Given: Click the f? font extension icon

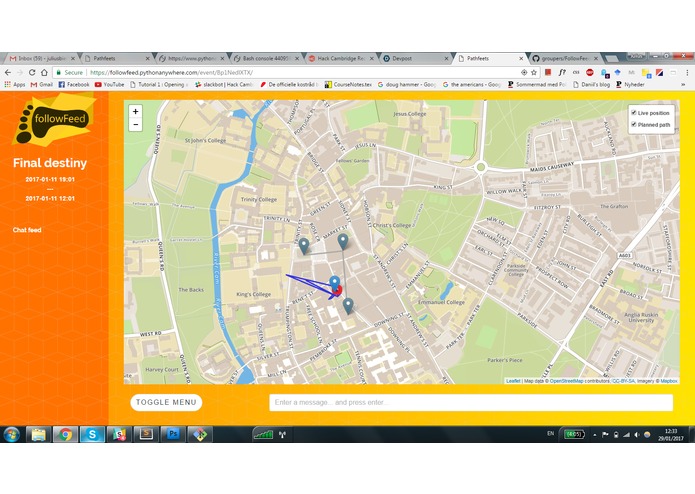Looking at the screenshot, I should [x=562, y=72].
